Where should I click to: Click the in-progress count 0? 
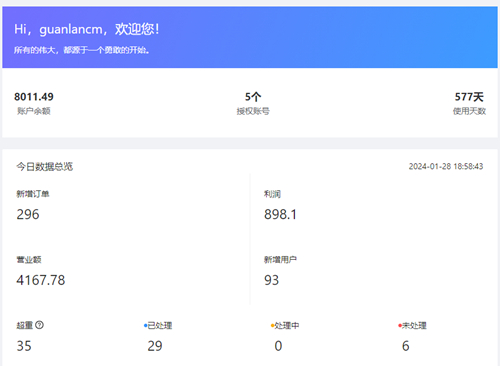pos(278,346)
